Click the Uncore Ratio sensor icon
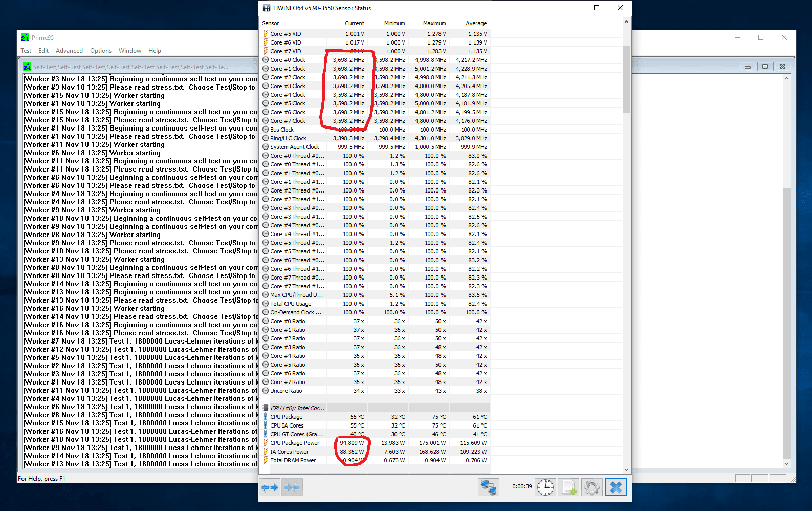This screenshot has width=812, height=511. click(x=266, y=391)
